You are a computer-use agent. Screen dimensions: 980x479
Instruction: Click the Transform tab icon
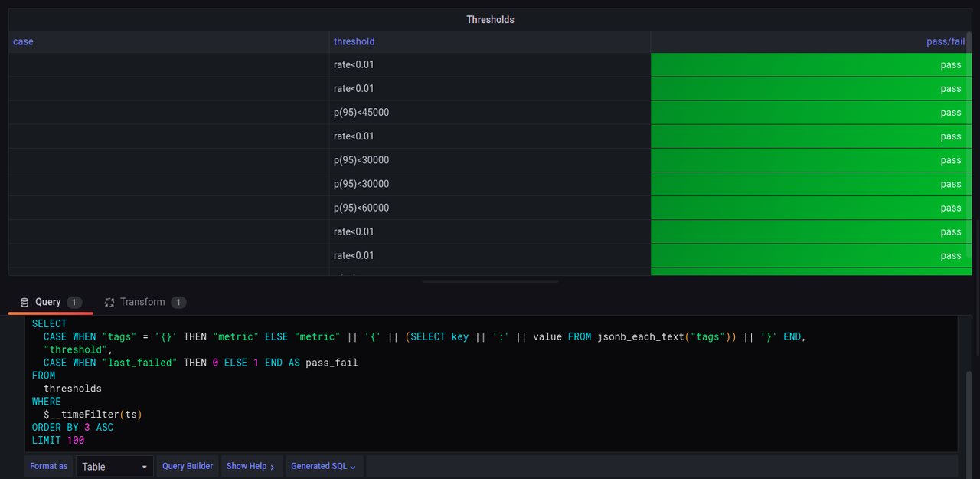click(109, 303)
